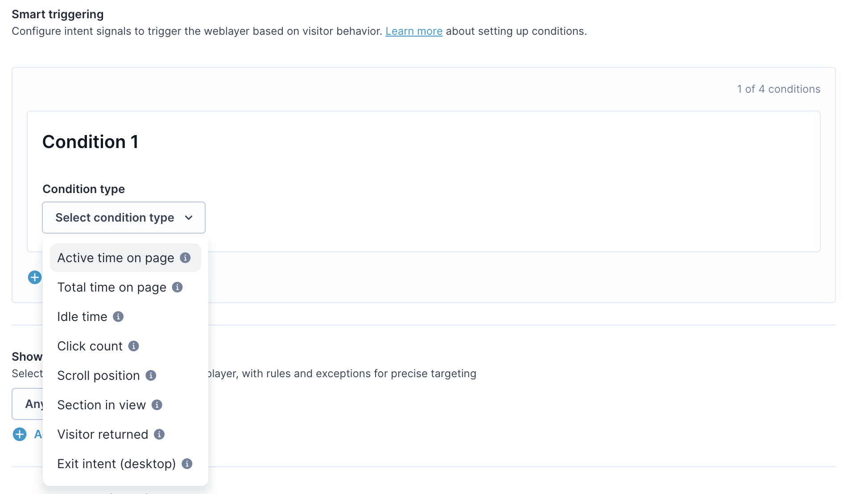
Task: Choose Exit intent (desktop) option
Action: click(x=125, y=464)
